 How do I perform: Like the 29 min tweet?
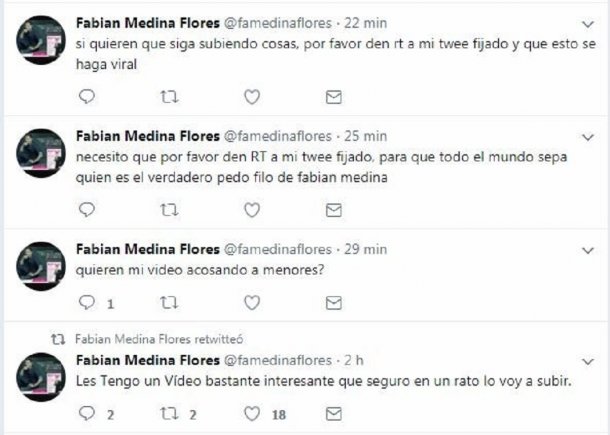252,301
